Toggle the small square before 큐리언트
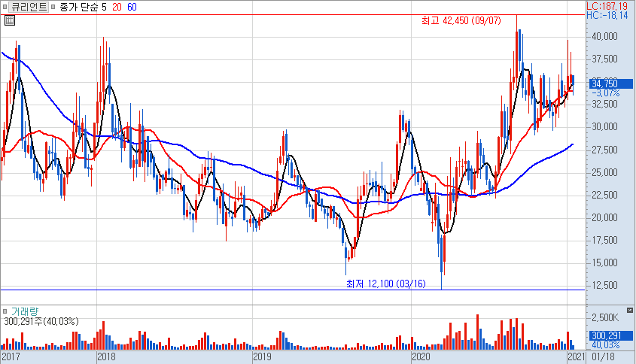 coord(5,7)
